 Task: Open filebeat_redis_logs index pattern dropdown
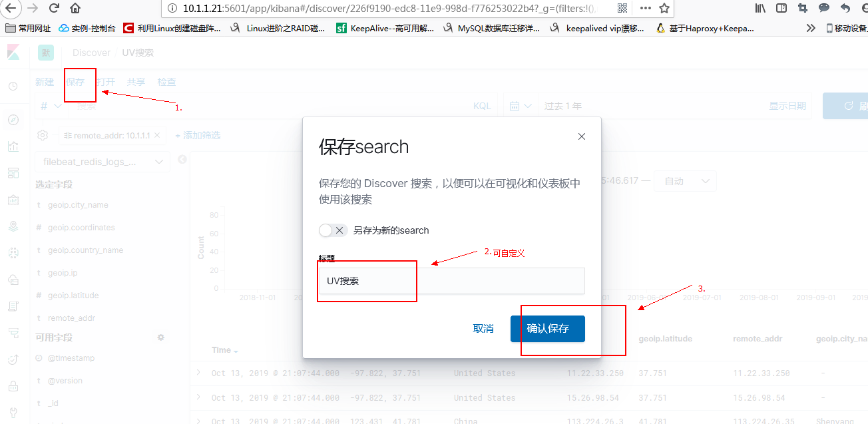pos(102,162)
